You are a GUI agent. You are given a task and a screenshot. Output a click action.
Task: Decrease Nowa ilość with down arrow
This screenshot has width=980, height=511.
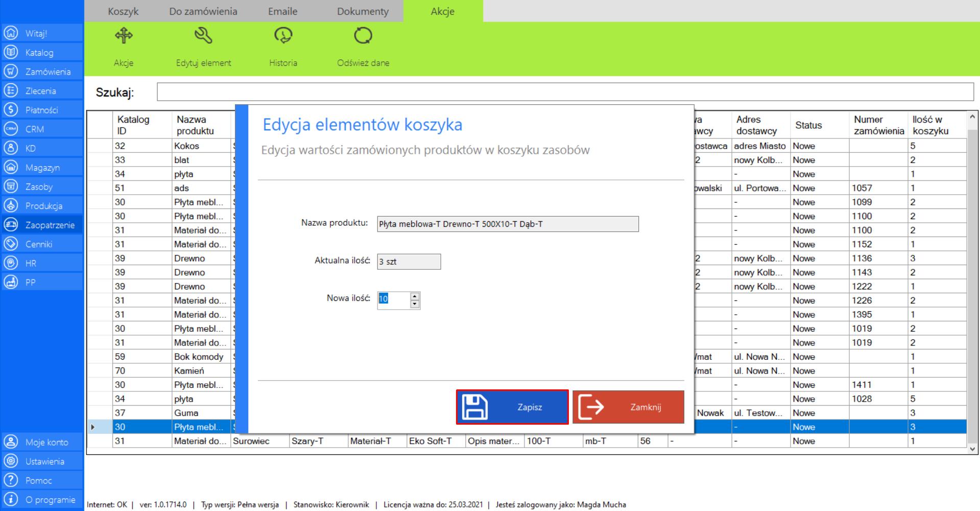[415, 304]
